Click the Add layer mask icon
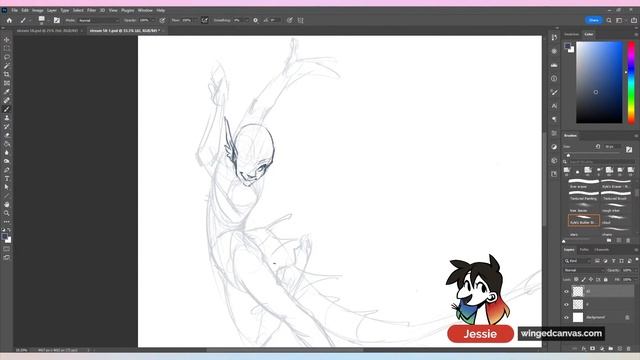This screenshot has width=640, height=360. click(x=592, y=349)
